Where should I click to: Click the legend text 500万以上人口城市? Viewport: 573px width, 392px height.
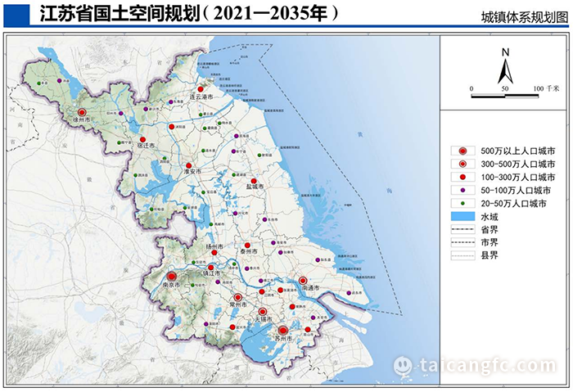(x=518, y=151)
